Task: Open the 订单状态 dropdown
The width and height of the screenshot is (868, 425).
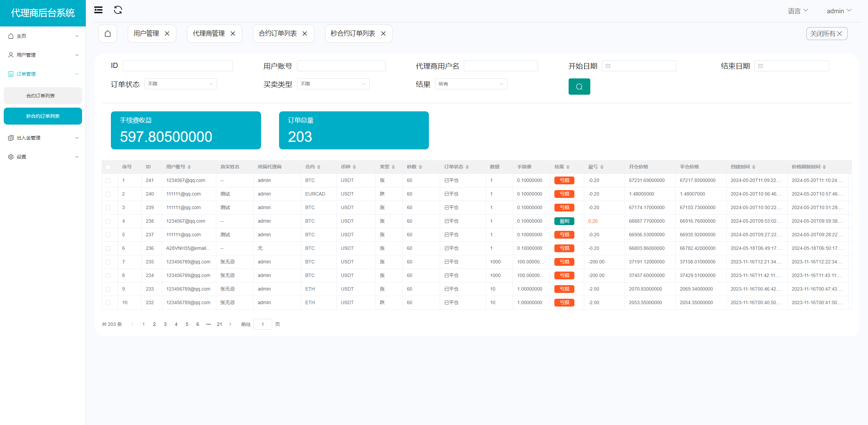Action: click(180, 84)
